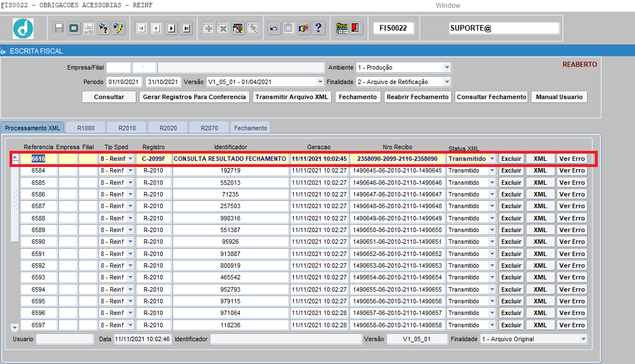The height and width of the screenshot is (364, 635).
Task: Click the table scroll up arrow
Action: click(14, 158)
